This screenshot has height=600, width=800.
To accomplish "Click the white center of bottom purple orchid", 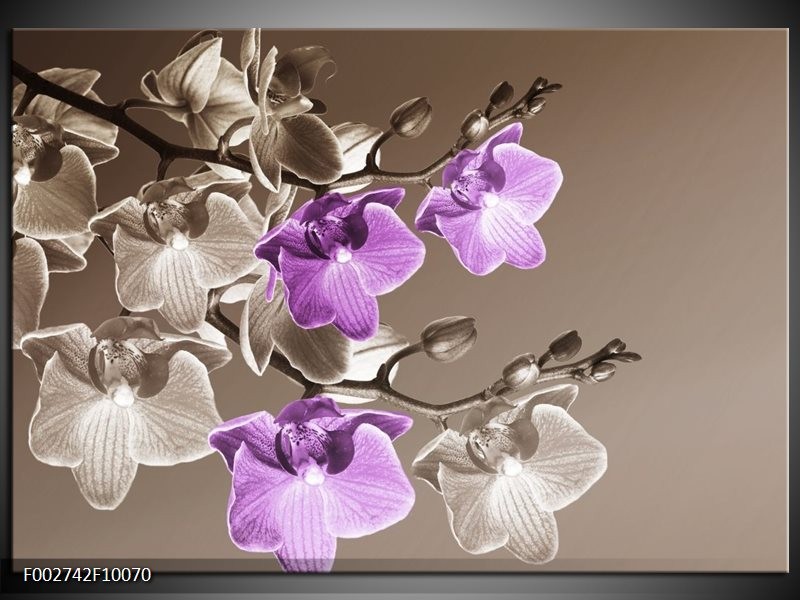I will pyautogui.click(x=313, y=477).
